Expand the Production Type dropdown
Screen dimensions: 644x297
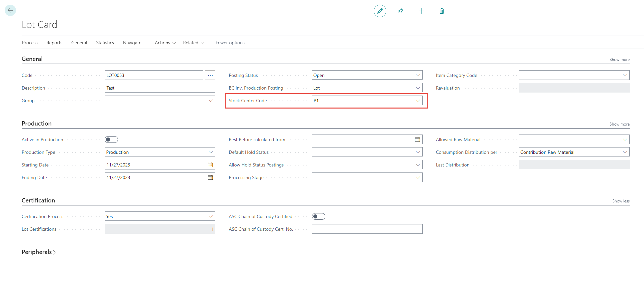tap(210, 152)
